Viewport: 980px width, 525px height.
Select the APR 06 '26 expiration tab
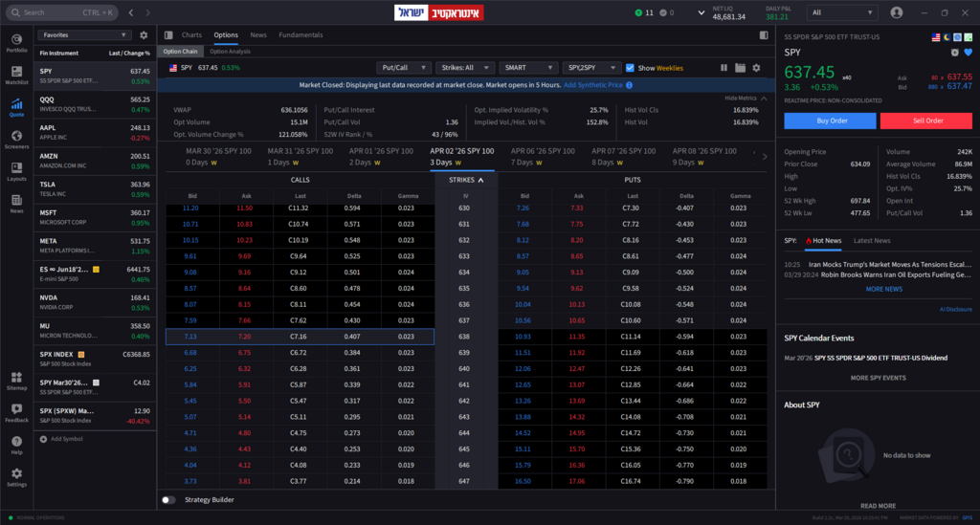pyautogui.click(x=543, y=156)
